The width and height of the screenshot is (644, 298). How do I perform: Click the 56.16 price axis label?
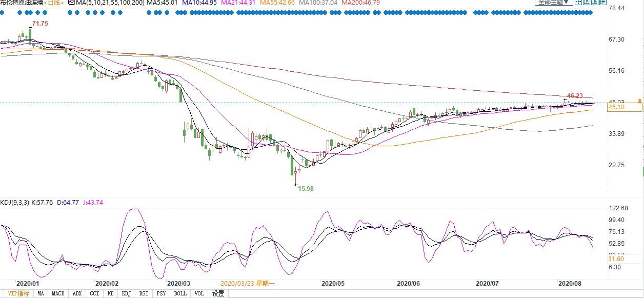pyautogui.click(x=616, y=71)
